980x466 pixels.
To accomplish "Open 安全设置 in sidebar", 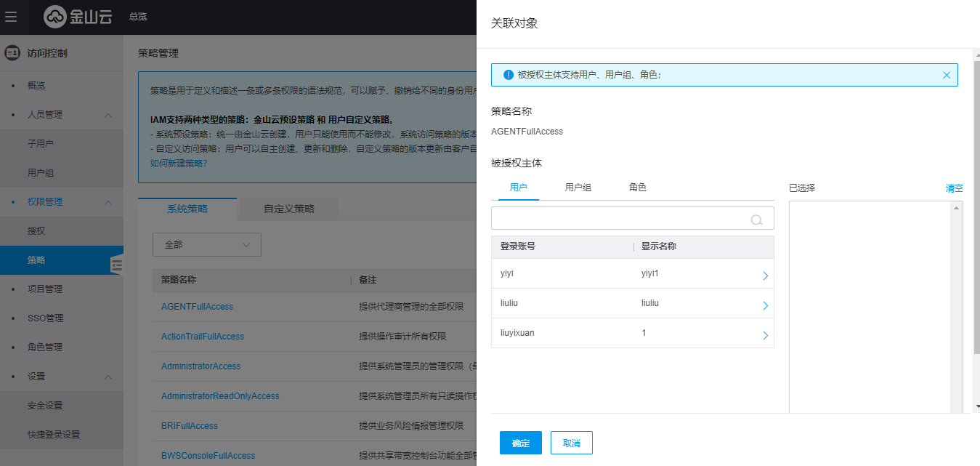I will pos(45,406).
